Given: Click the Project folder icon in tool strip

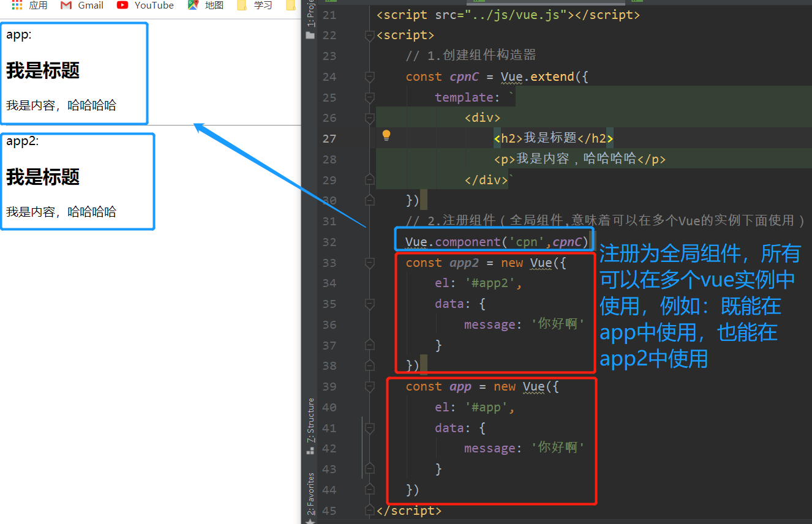Looking at the screenshot, I should [310, 36].
